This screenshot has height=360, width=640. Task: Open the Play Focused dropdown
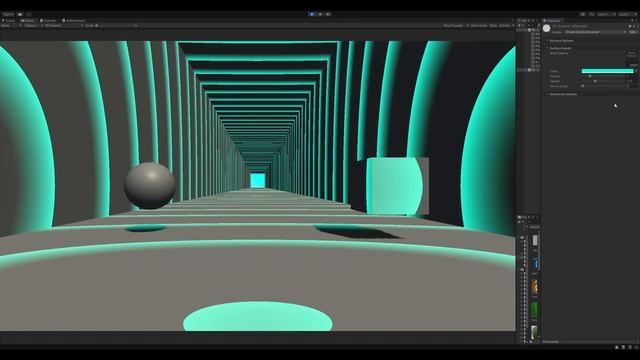456,25
